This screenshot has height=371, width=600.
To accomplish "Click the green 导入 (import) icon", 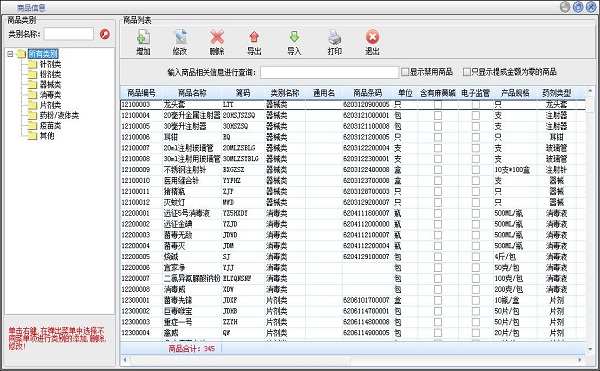I will click(x=294, y=37).
